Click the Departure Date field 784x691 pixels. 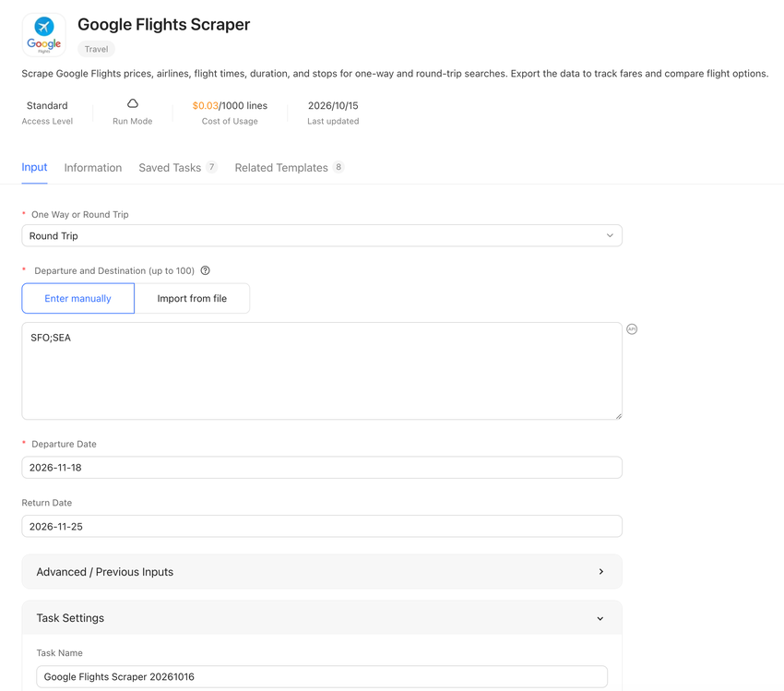pyautogui.click(x=322, y=468)
